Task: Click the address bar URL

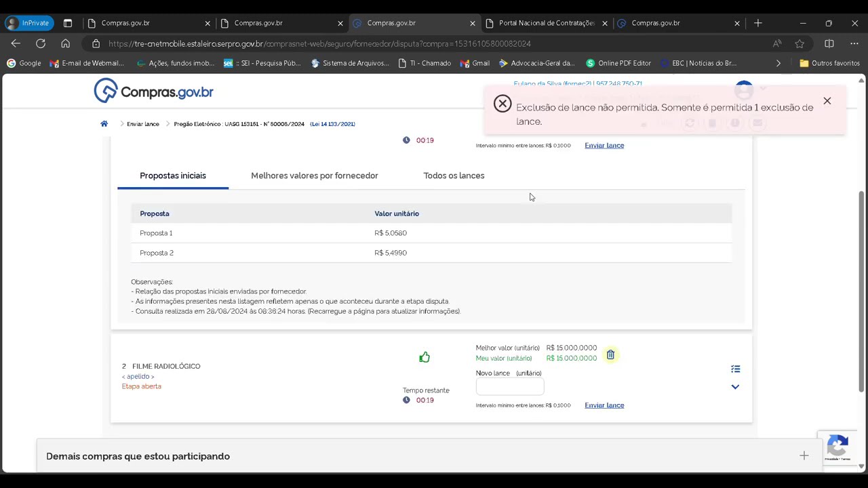Action: [319, 43]
